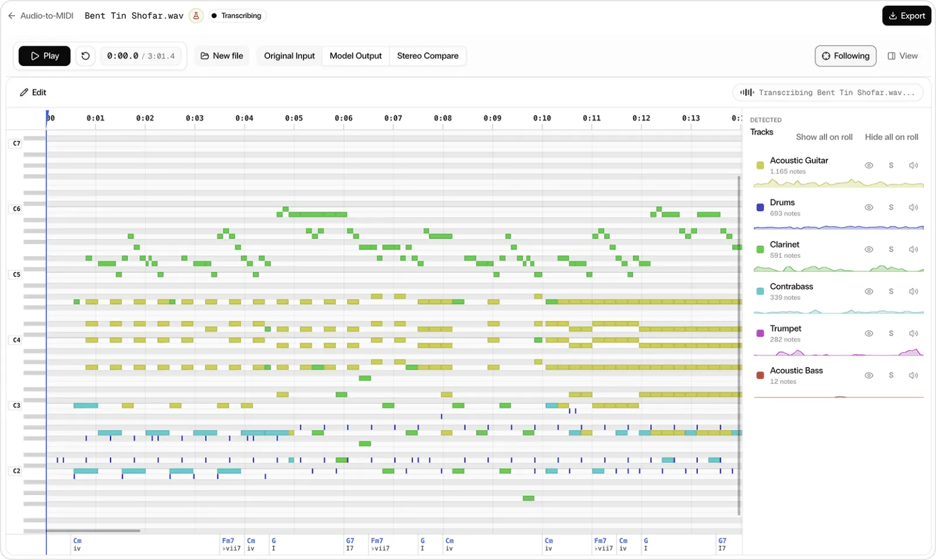Open the View options
This screenshot has height=560, width=936.
click(x=903, y=56)
